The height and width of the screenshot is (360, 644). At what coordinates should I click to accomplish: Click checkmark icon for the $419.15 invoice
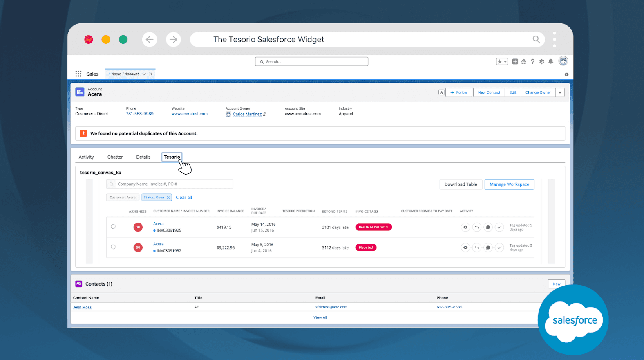499,227
